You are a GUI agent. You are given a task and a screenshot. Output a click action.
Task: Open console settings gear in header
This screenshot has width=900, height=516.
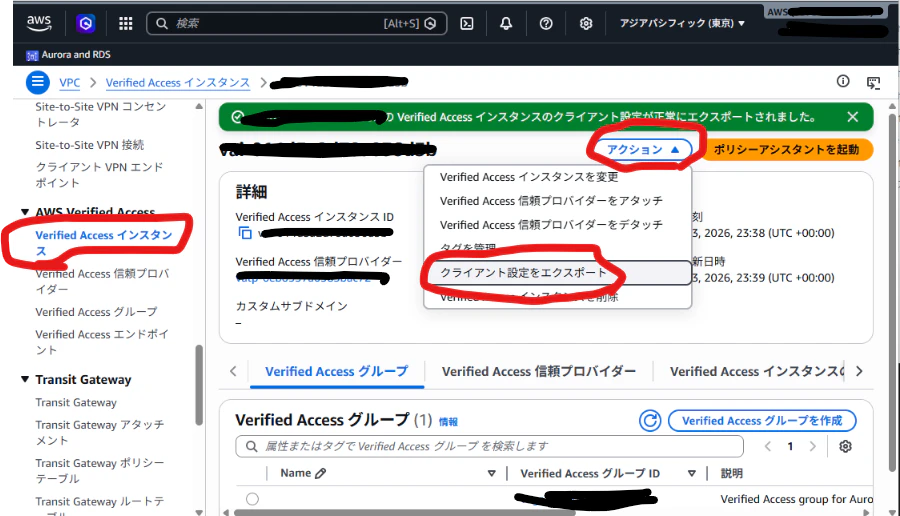[x=585, y=24]
